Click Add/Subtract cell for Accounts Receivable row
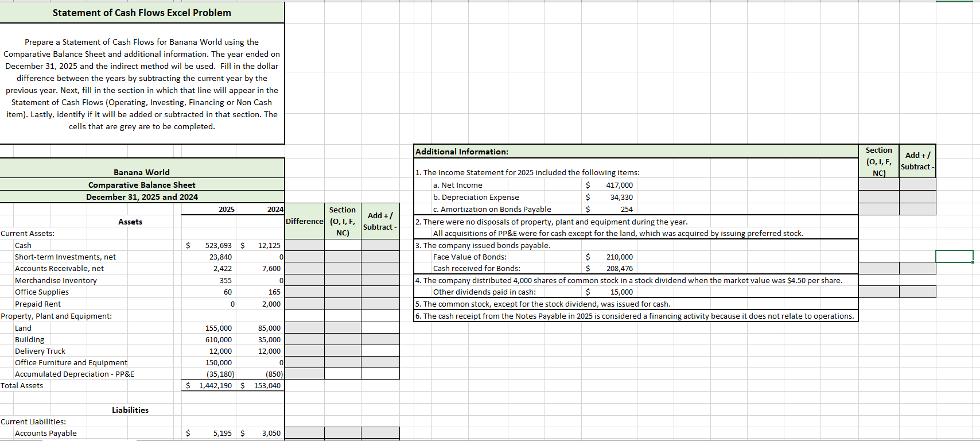The width and height of the screenshot is (980, 441). [380, 268]
